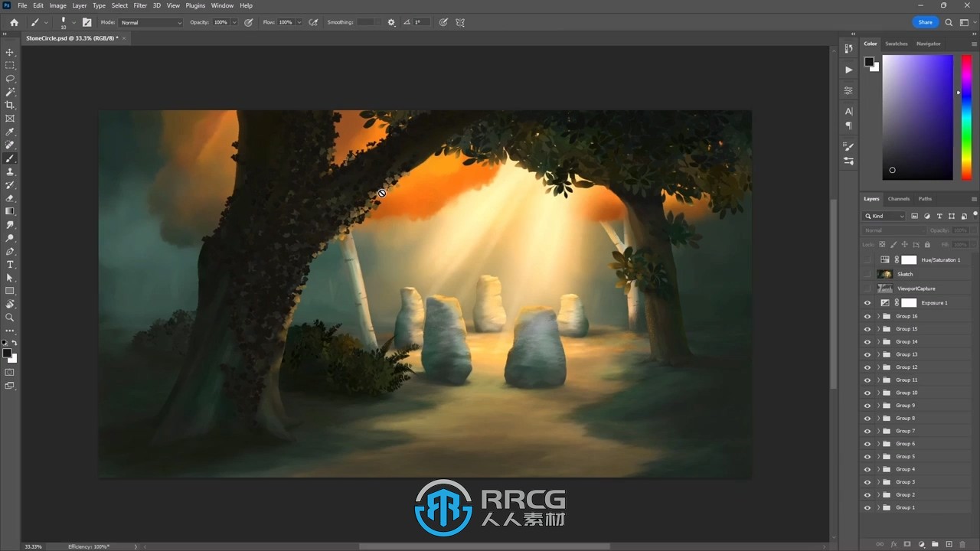Expand the Group 15 folder
This screenshot has height=551, width=980.
pyautogui.click(x=878, y=329)
